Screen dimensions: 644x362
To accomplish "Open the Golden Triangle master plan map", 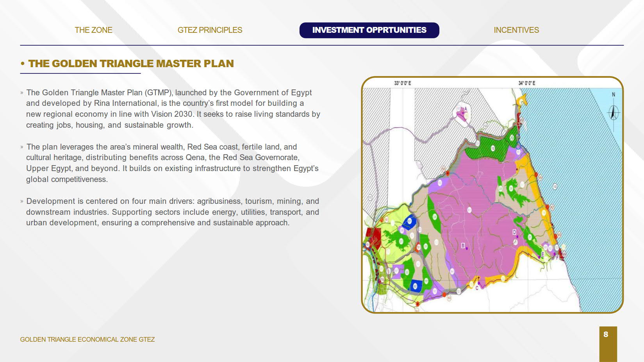I will pos(492,194).
